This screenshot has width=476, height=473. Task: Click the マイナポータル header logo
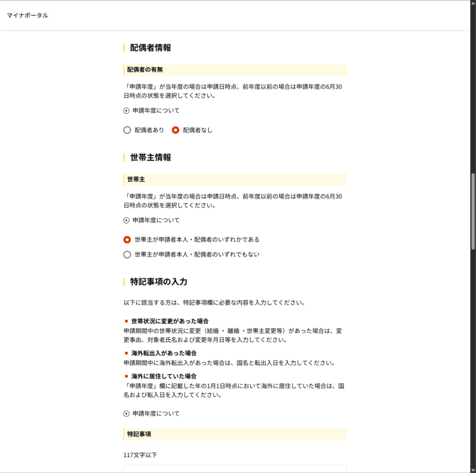(27, 15)
